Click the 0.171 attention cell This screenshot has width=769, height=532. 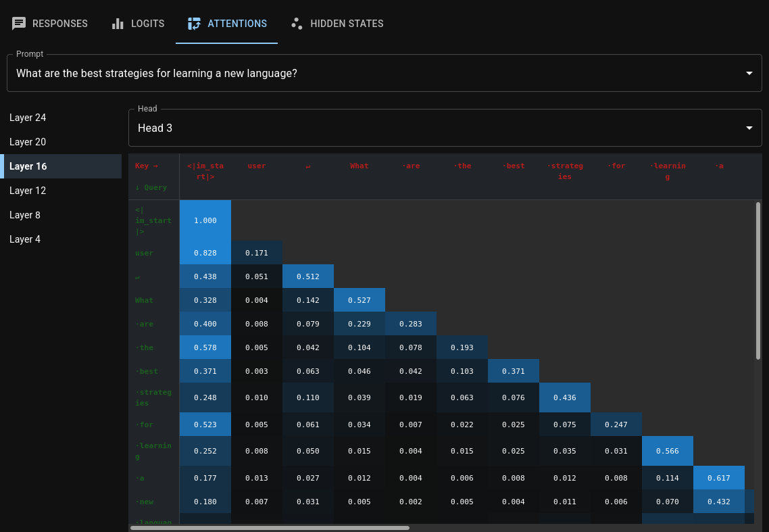[x=257, y=253]
